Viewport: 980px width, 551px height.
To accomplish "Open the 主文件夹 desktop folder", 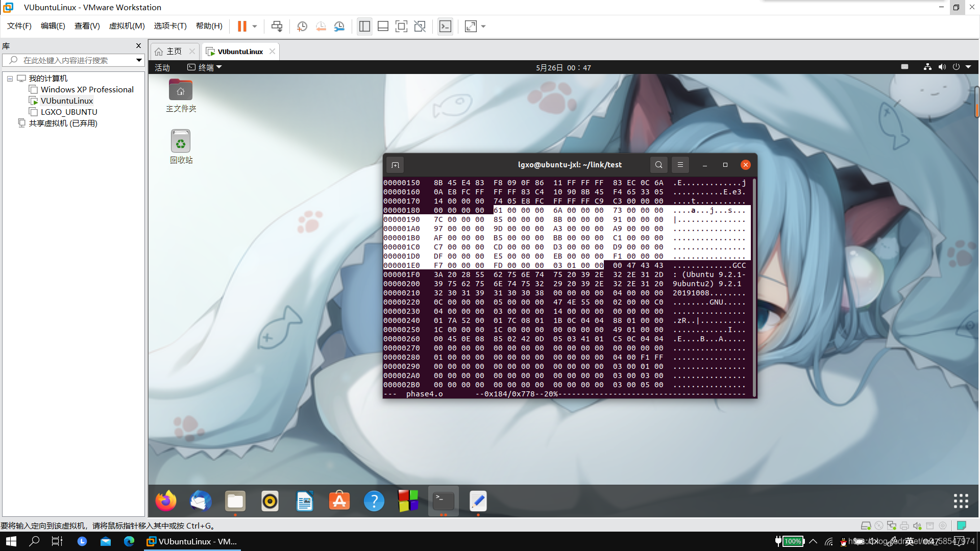I will [x=181, y=95].
